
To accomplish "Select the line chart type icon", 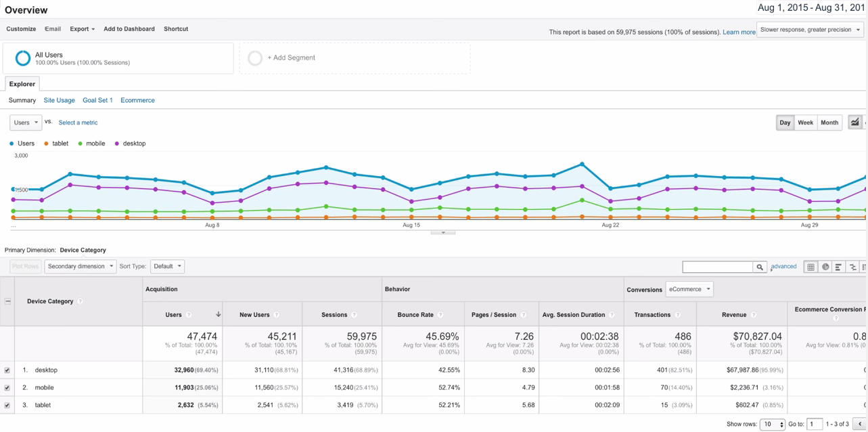I will tap(855, 123).
